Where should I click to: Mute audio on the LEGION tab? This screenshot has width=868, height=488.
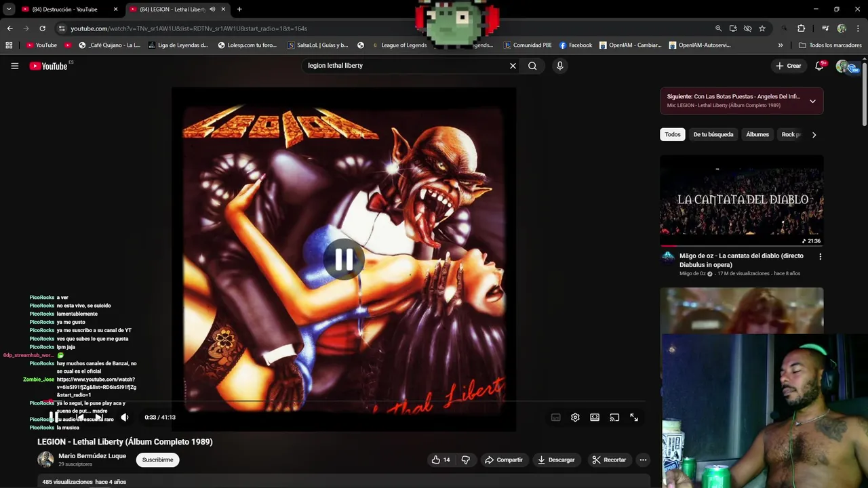[212, 9]
